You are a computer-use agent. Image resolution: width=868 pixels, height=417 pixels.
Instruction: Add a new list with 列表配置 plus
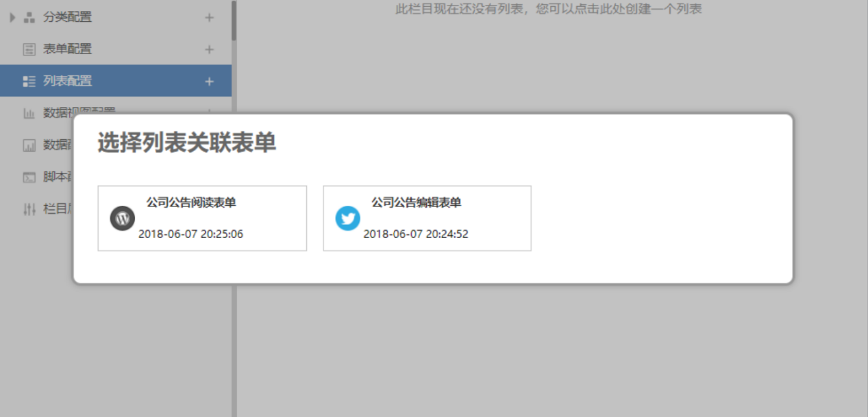[210, 82]
